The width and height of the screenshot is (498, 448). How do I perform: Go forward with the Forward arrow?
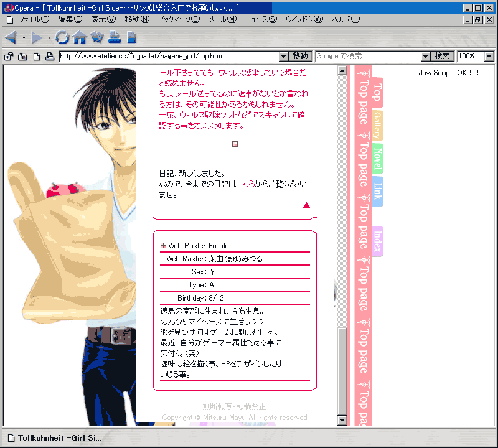pos(36,38)
